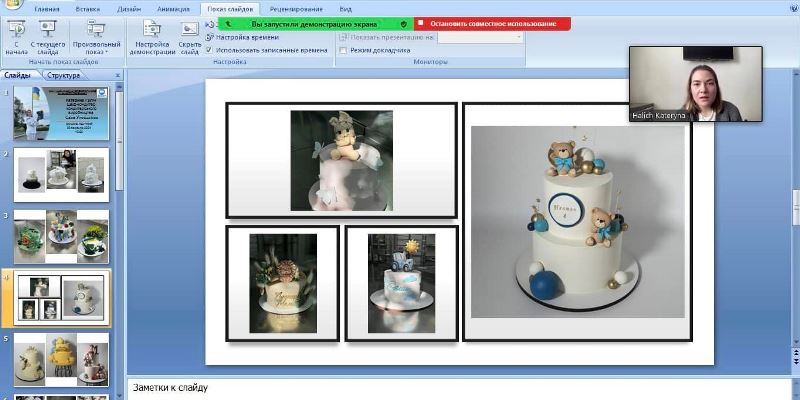800x400 pixels.
Task: Open the Рецензирование ribbon tab
Action: pos(296,9)
